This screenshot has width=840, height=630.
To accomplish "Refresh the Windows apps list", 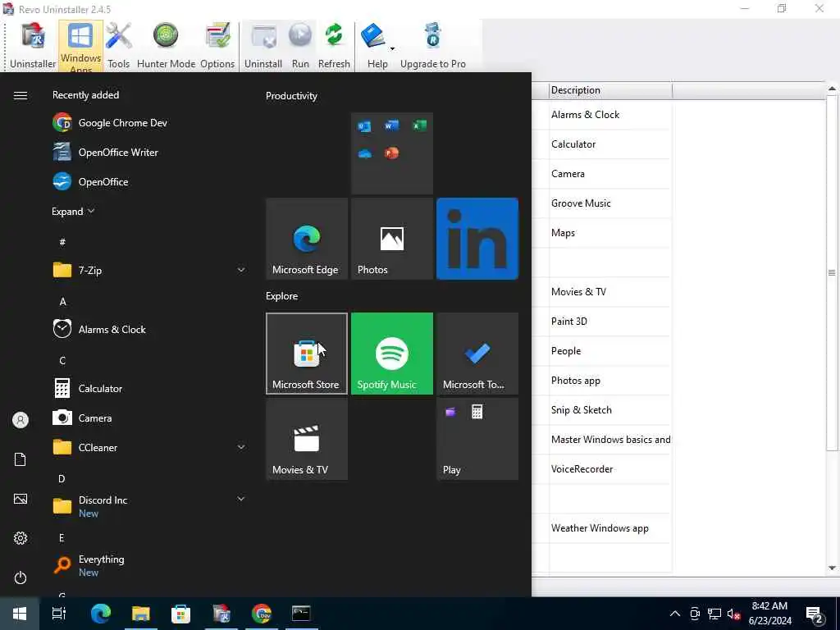I will pyautogui.click(x=334, y=46).
